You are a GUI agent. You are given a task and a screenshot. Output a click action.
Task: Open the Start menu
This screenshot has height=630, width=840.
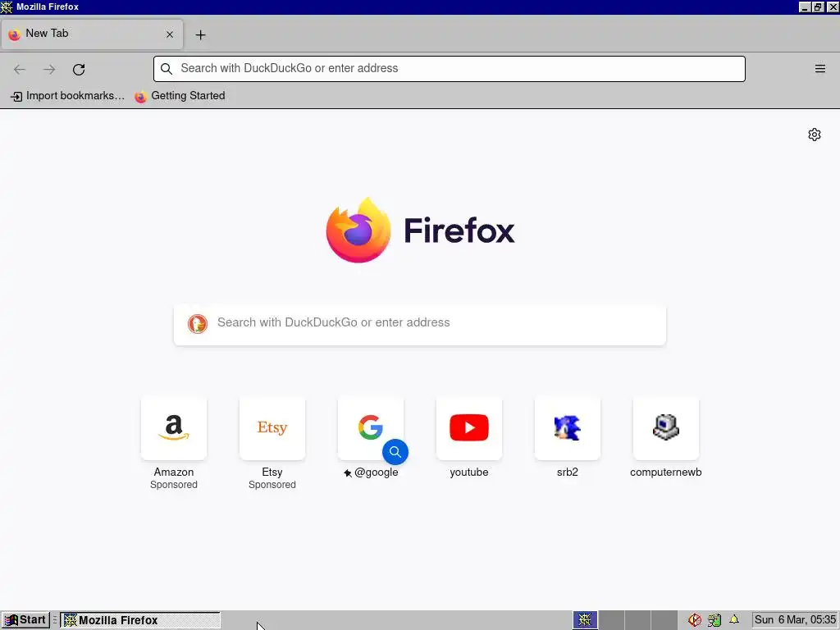point(25,620)
